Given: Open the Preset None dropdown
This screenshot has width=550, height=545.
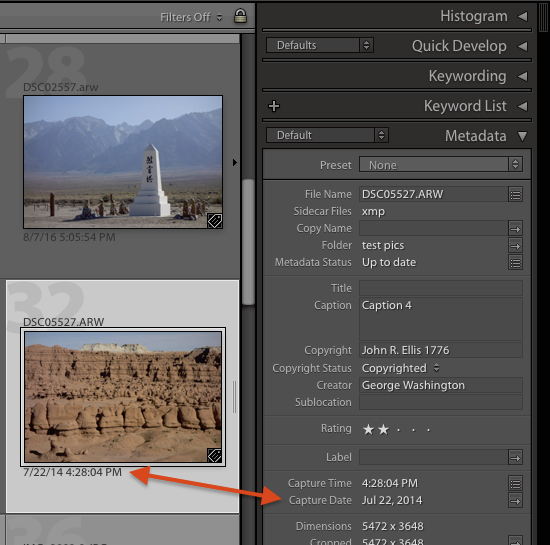Looking at the screenshot, I should 441,164.
